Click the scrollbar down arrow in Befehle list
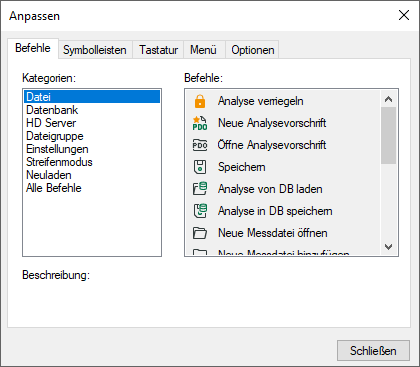 pos(388,247)
